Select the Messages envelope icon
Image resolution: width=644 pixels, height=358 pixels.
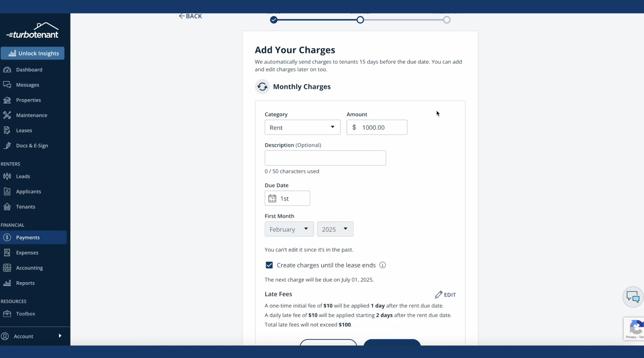[x=7, y=85]
